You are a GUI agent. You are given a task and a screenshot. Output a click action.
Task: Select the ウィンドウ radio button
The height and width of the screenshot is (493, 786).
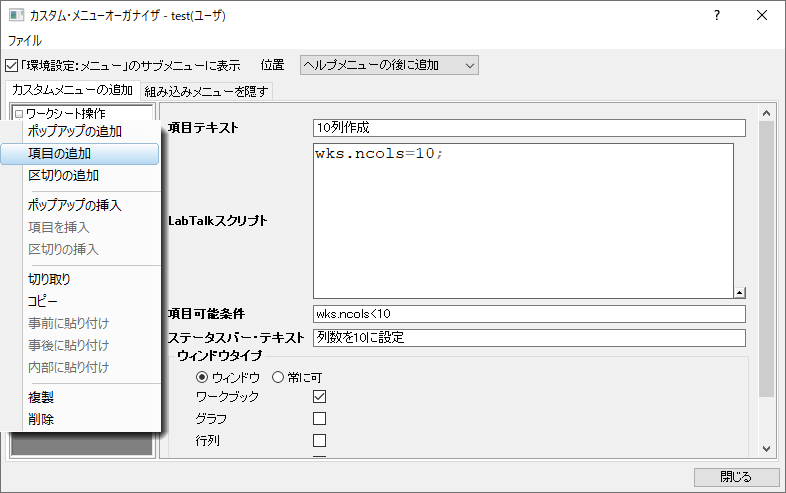click(202, 377)
